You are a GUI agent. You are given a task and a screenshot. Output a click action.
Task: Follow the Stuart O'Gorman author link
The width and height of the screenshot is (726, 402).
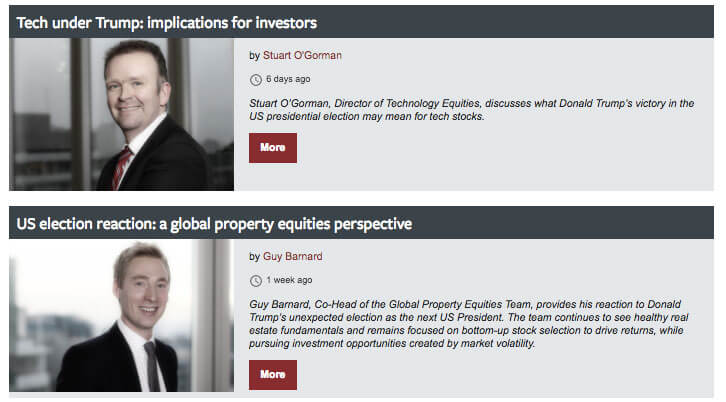tap(302, 55)
